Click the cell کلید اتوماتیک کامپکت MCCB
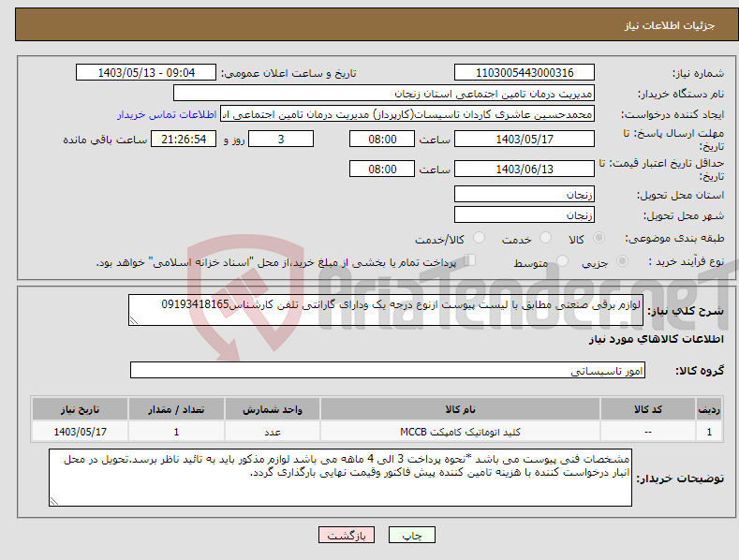 pos(460,432)
